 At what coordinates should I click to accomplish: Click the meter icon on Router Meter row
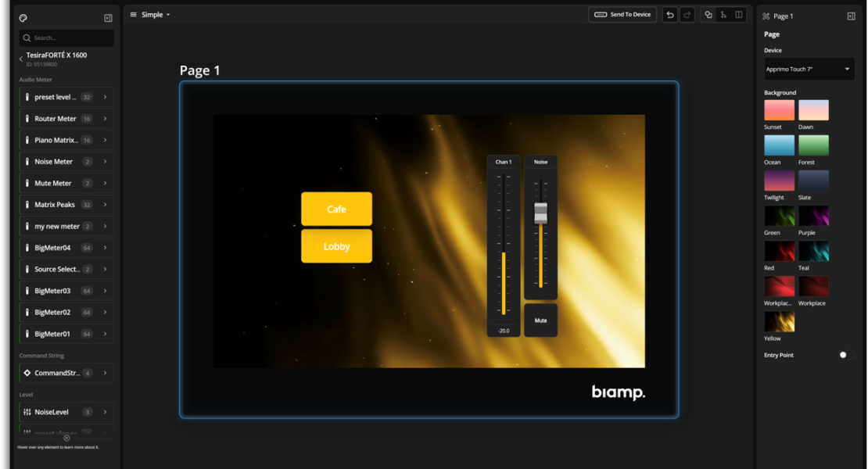point(27,119)
